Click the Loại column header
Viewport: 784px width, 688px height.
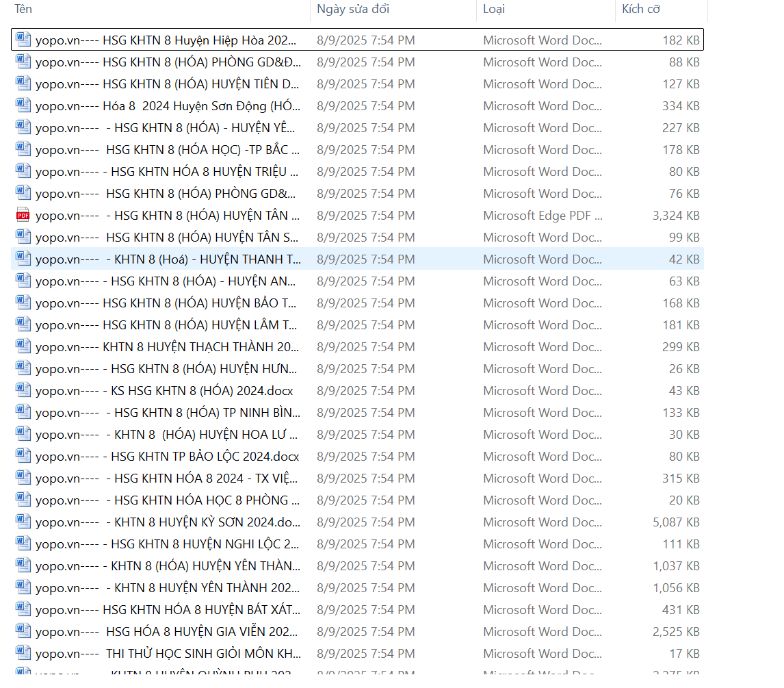click(494, 10)
